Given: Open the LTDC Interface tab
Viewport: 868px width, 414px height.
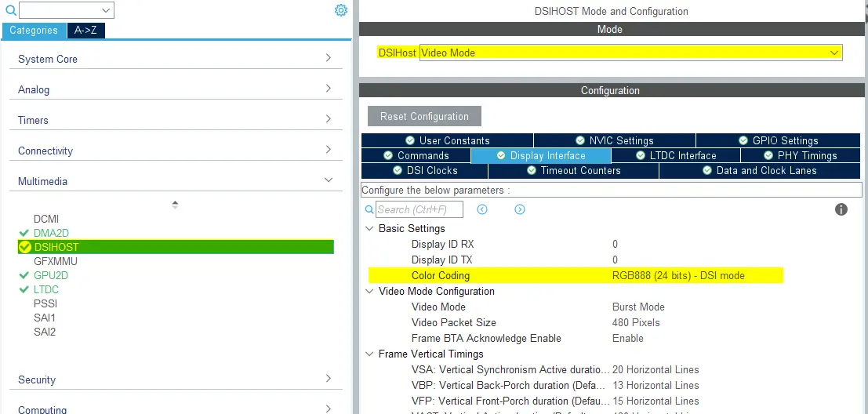Looking at the screenshot, I should (675, 155).
